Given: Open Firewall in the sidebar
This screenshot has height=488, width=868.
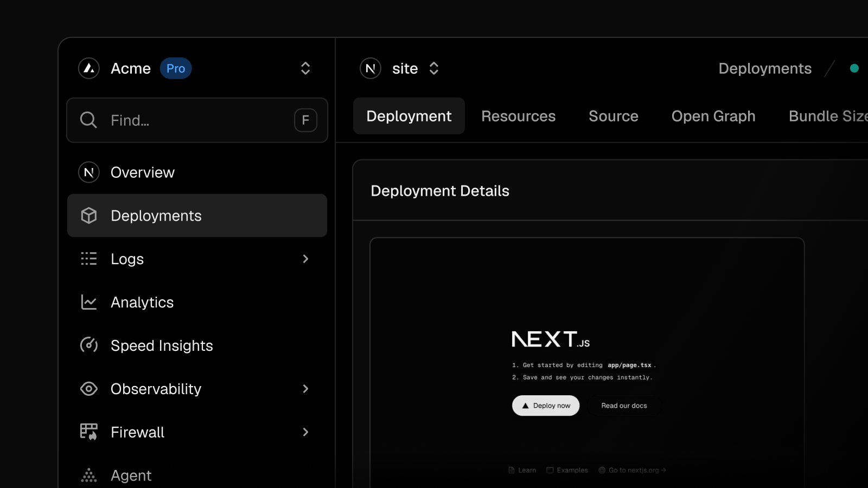Looking at the screenshot, I should coord(197,432).
